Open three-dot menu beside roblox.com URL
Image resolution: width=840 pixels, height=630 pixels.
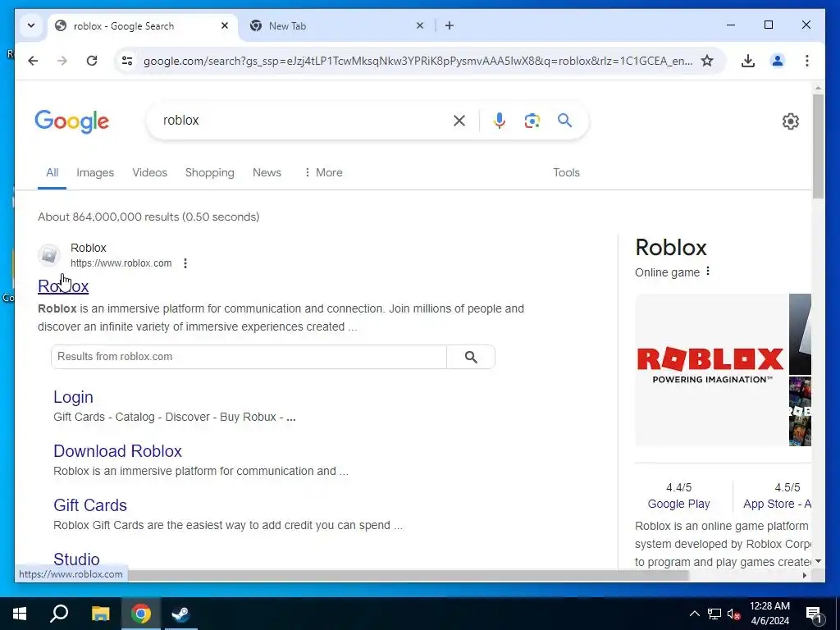click(x=185, y=263)
